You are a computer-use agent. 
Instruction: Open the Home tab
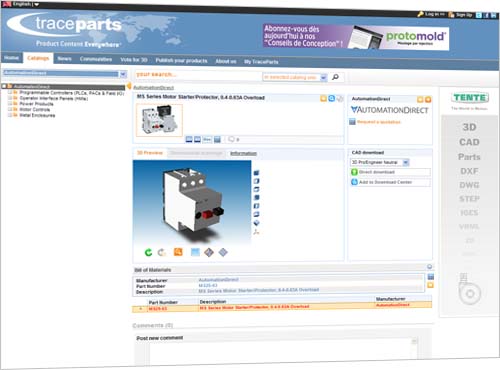[x=11, y=58]
